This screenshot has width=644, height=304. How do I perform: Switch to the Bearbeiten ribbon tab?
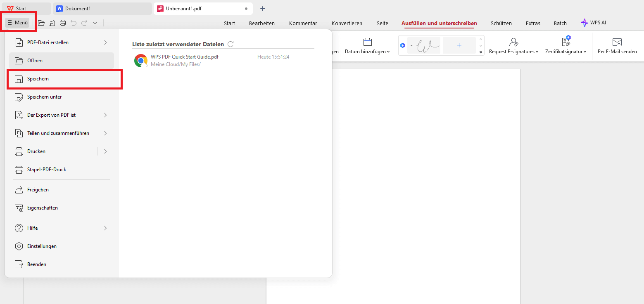(261, 23)
